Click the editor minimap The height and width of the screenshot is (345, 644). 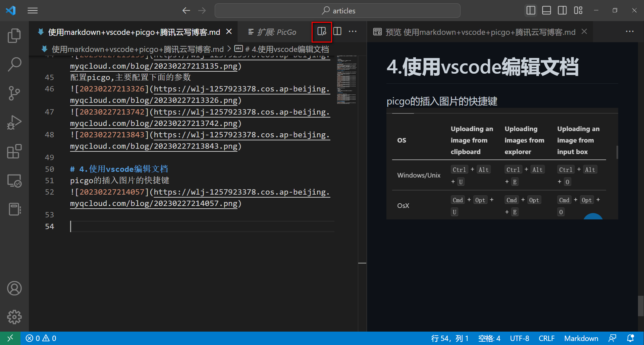click(x=346, y=79)
